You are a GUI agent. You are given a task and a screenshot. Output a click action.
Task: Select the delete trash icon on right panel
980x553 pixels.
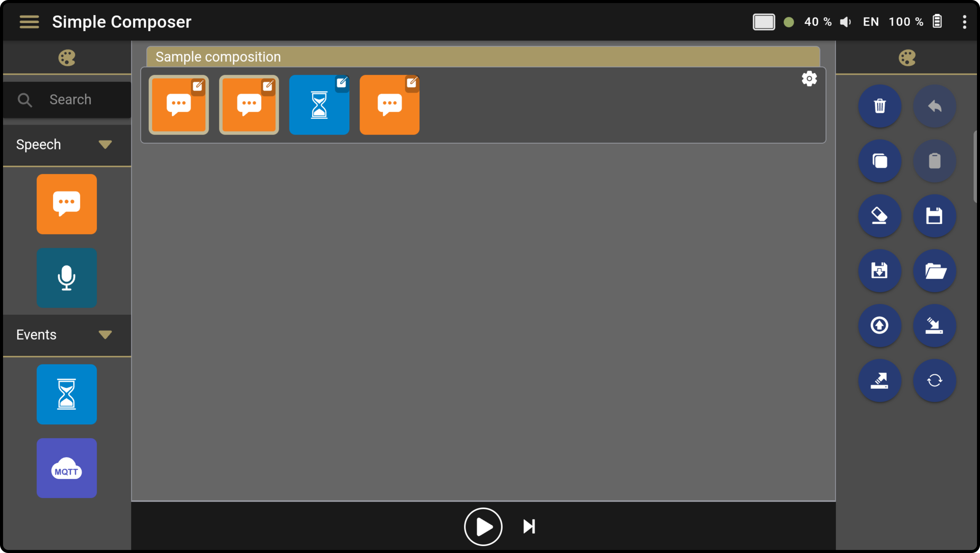pos(880,106)
